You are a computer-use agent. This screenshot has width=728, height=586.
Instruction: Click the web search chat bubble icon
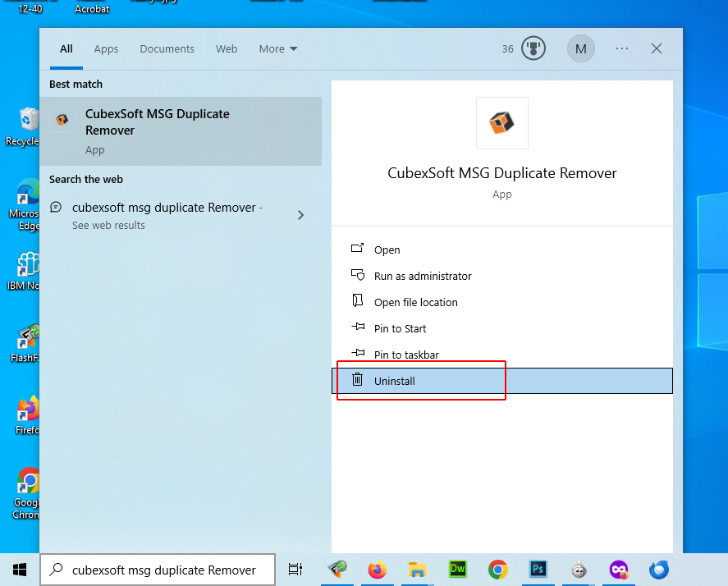click(56, 207)
